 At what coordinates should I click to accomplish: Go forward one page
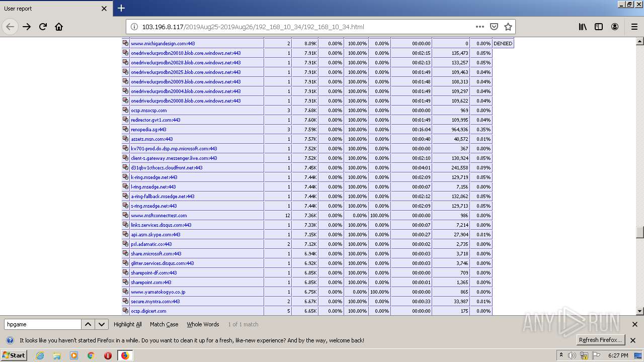[27, 27]
